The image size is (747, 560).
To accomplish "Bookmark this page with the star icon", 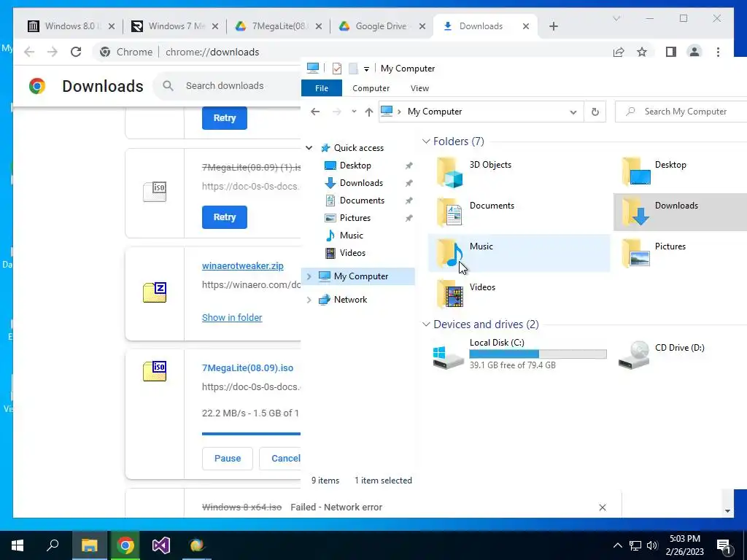I will [x=642, y=52].
